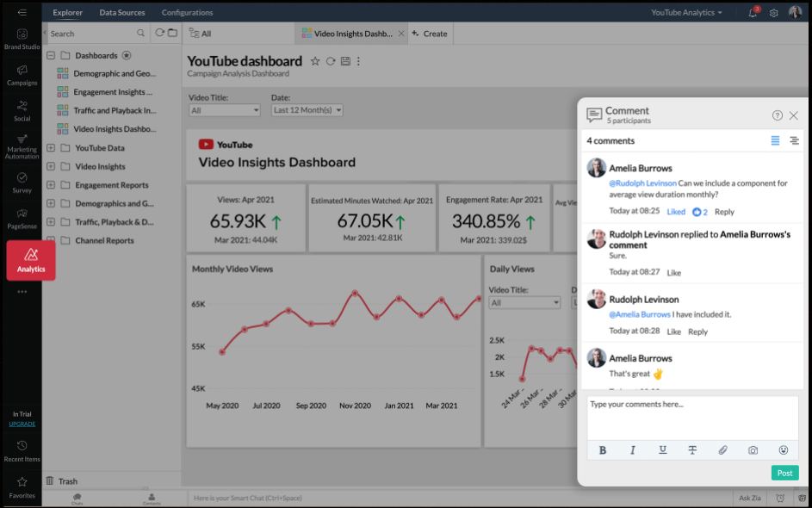The height and width of the screenshot is (508, 812).
Task: Open Ask Zia assistant
Action: click(x=749, y=498)
